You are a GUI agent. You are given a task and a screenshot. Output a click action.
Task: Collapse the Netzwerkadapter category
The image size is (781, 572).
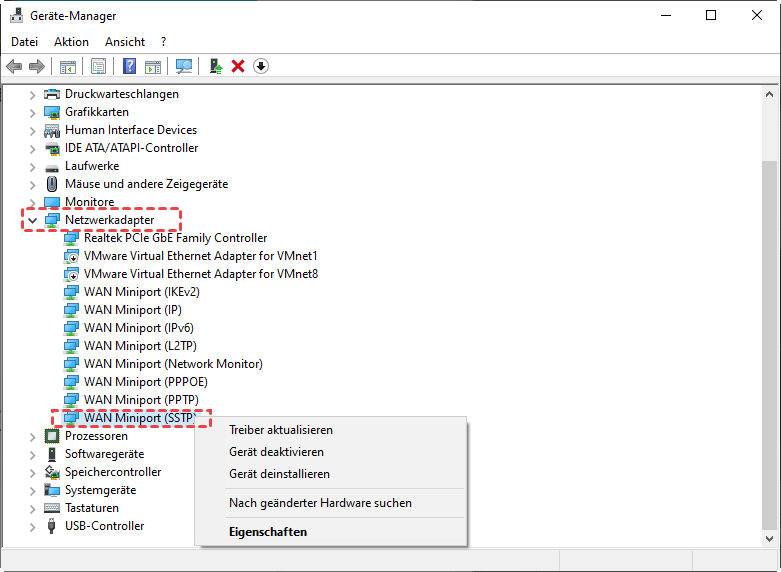(x=32, y=220)
